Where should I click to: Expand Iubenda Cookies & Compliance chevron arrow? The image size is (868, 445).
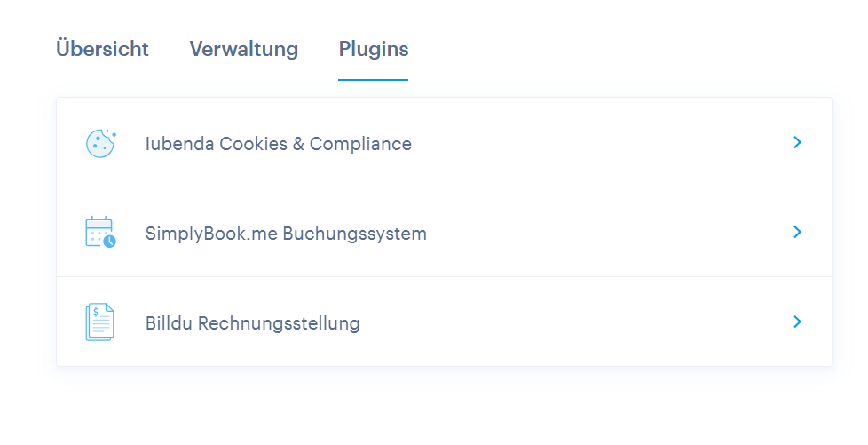(x=797, y=142)
